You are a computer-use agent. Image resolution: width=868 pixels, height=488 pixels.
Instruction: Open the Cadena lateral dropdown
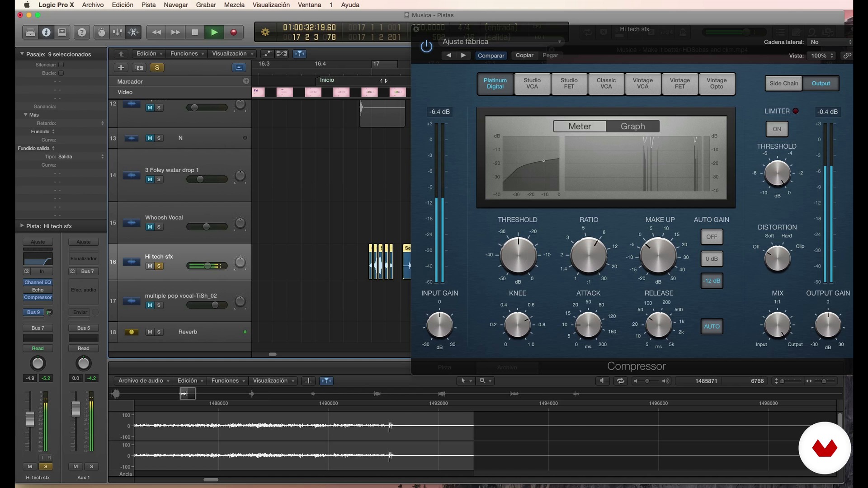(x=830, y=42)
